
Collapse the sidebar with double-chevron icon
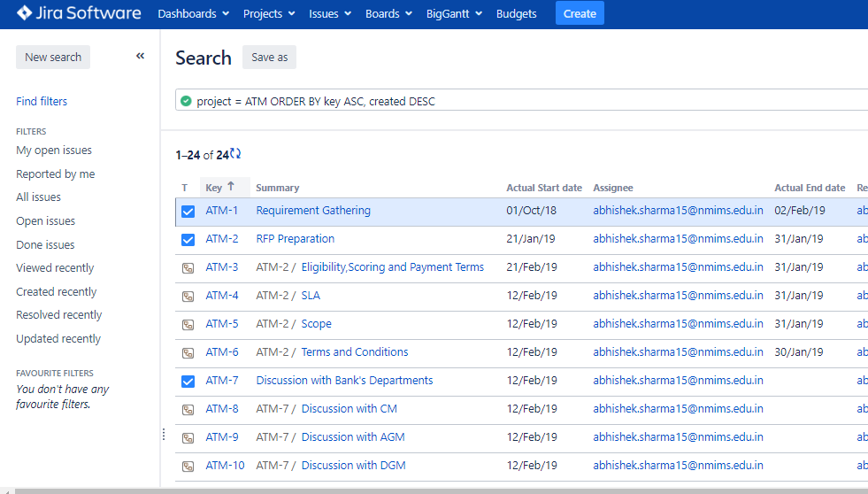(x=140, y=57)
